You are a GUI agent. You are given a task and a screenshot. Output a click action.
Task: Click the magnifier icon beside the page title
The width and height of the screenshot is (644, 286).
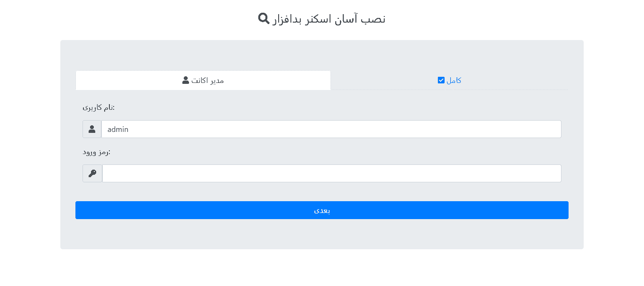tap(264, 19)
